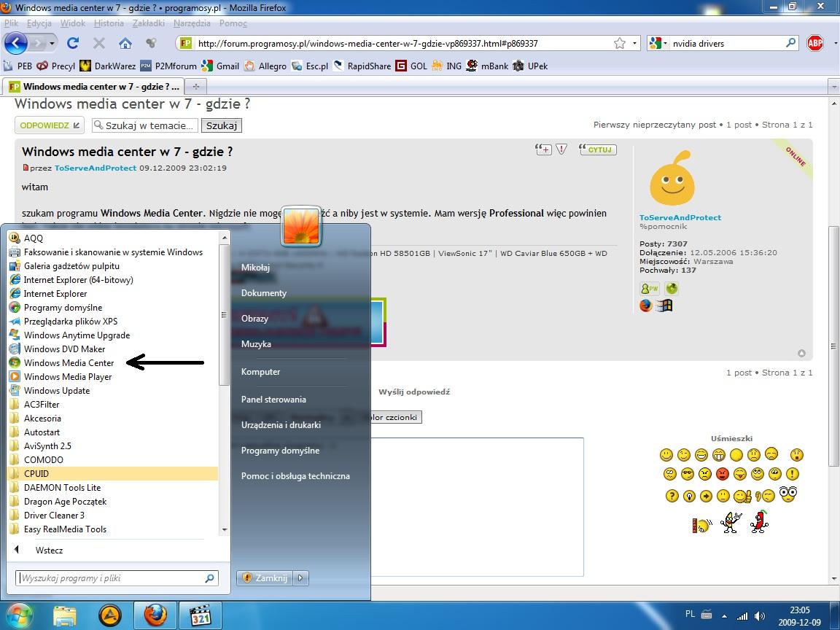Click the Windows Start orb

pos(20,615)
